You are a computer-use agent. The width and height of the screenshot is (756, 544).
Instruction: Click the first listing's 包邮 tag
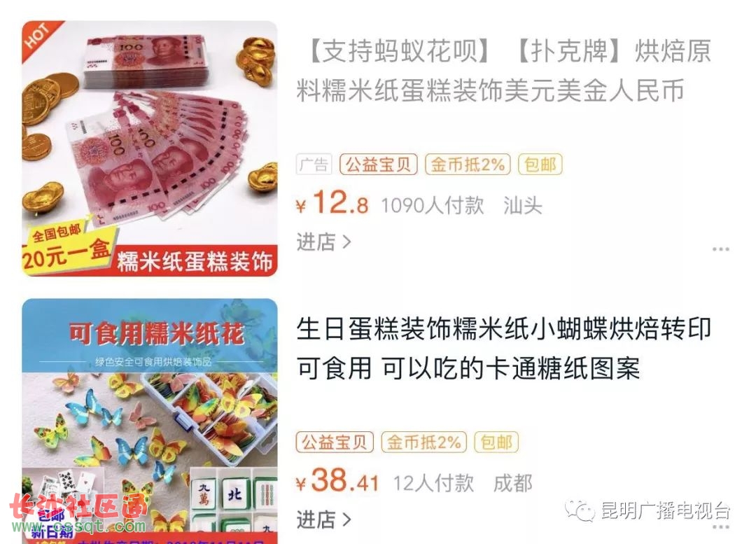(x=540, y=165)
